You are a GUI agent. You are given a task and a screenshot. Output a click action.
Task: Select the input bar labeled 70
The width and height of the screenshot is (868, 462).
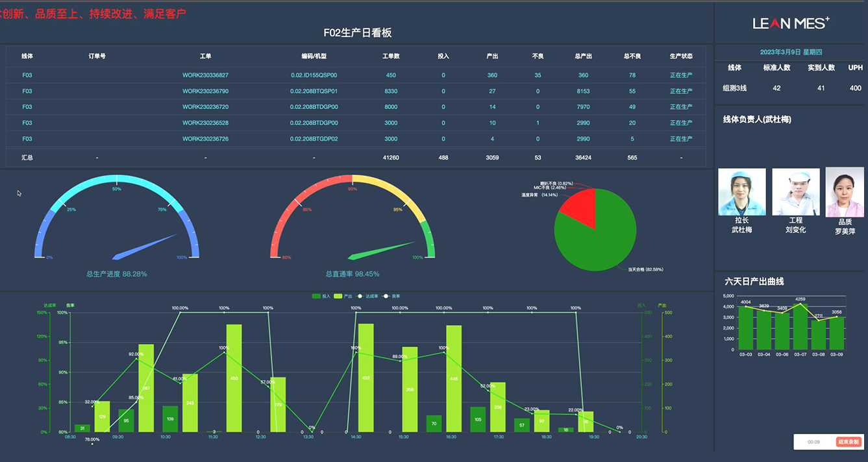tap(434, 423)
